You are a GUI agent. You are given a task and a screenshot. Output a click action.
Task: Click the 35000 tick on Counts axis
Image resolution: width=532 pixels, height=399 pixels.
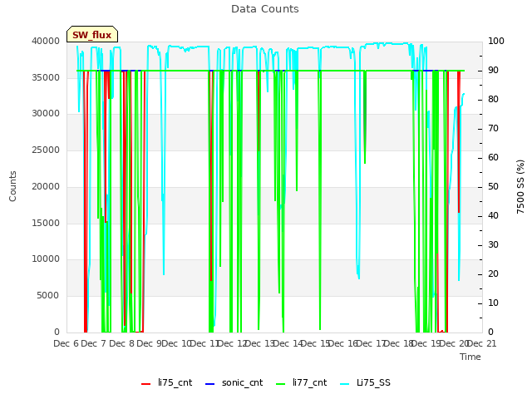46,77
